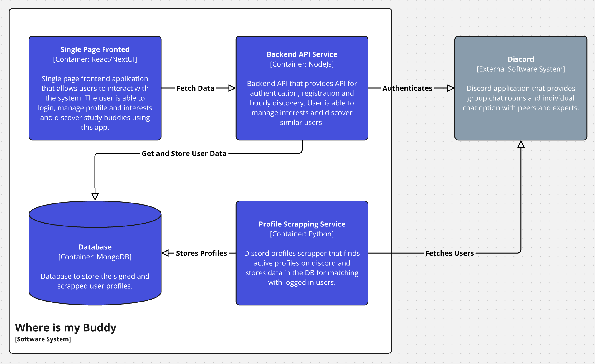Click the Single Page Fronted container box
This screenshot has width=595, height=364.
(x=95, y=88)
